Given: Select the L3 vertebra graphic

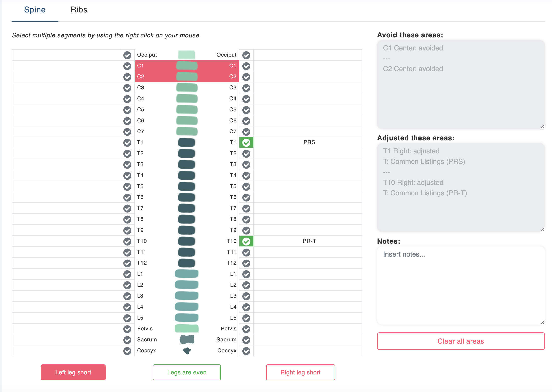Looking at the screenshot, I should click(x=187, y=296).
